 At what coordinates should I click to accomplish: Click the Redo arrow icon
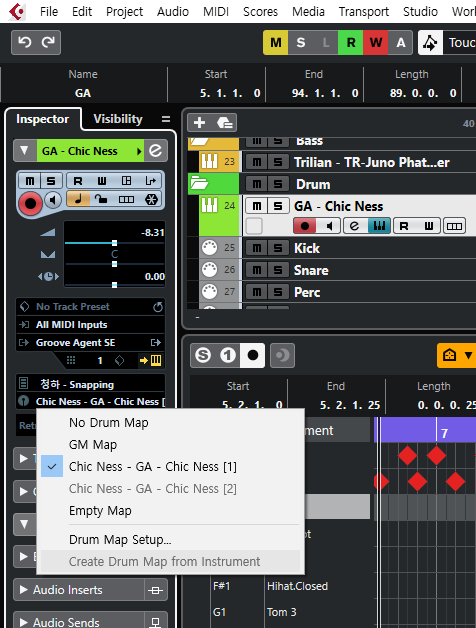coord(48,42)
